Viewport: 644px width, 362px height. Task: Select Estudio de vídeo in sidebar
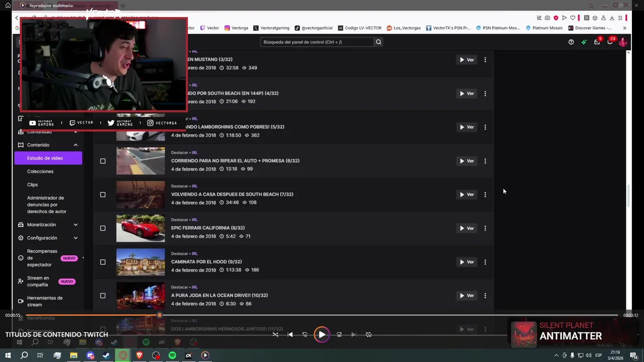(x=48, y=158)
